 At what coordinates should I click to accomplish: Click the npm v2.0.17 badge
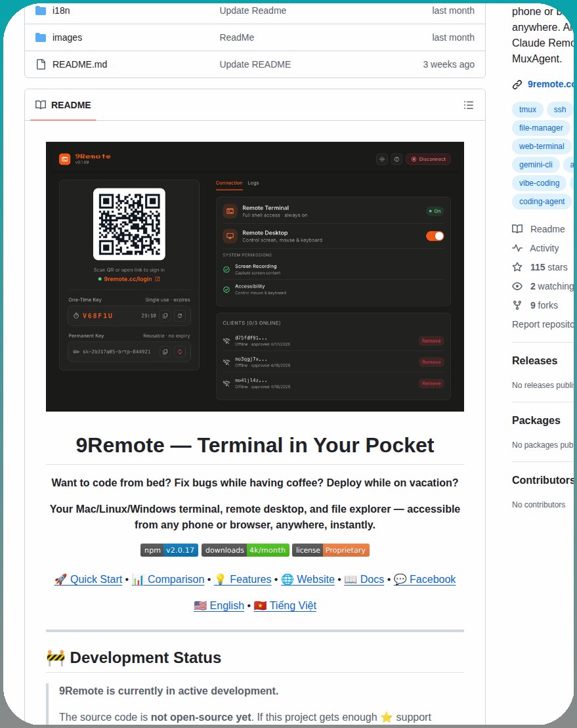(x=169, y=550)
